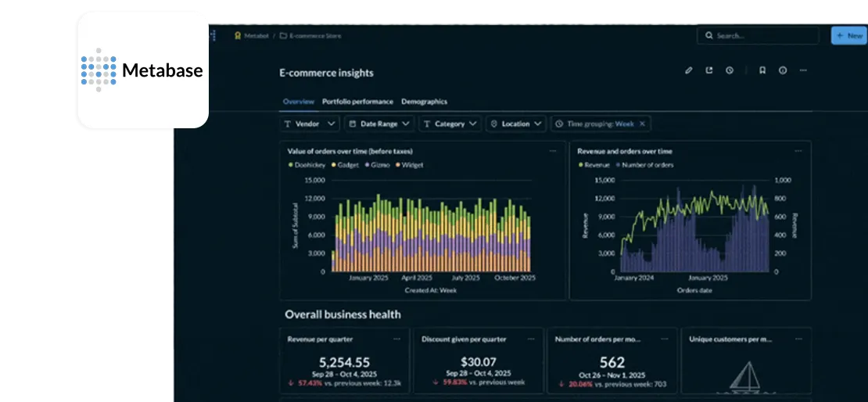Toggle the Widget legend series

409,165
